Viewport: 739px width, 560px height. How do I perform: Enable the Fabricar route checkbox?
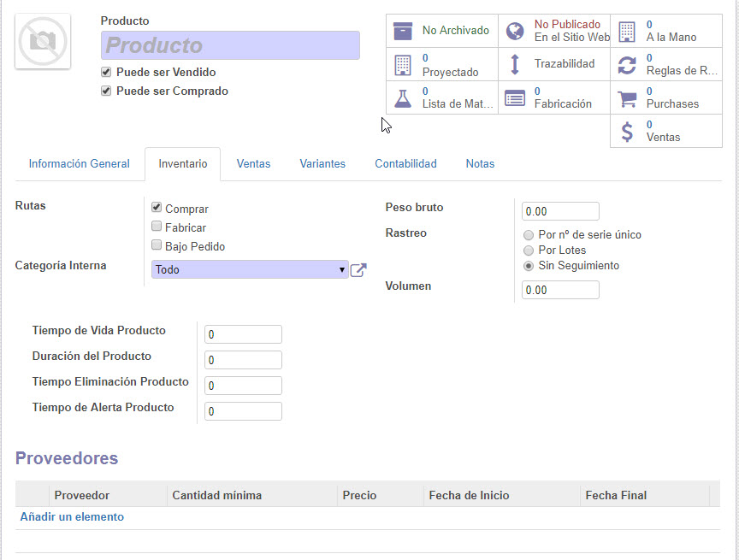(157, 227)
